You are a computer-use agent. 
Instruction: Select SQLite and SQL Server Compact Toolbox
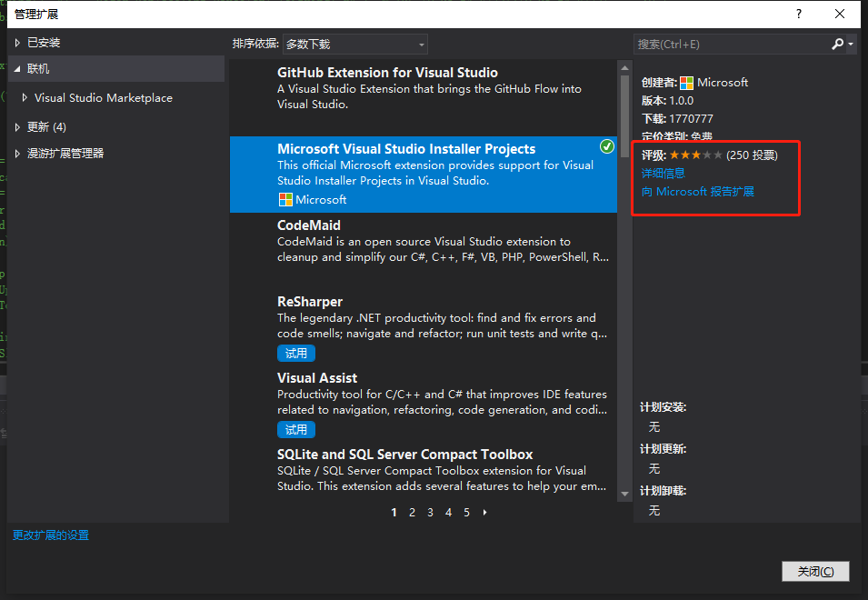pyautogui.click(x=424, y=472)
